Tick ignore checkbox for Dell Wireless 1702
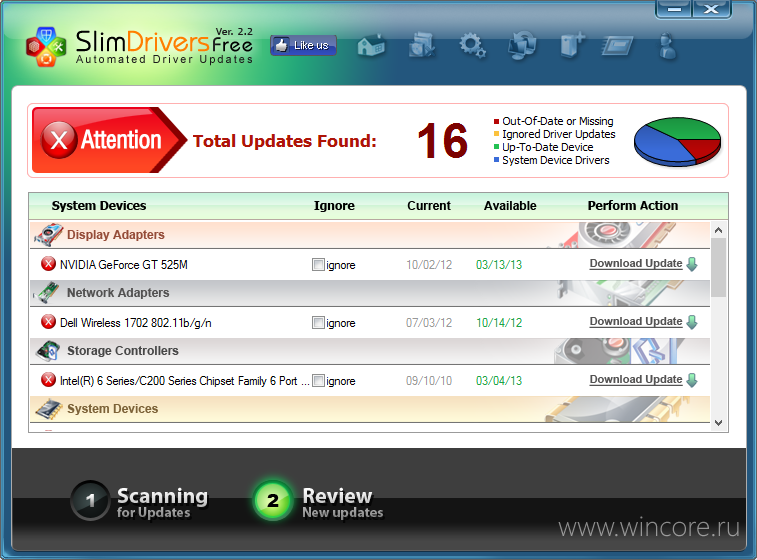 tap(318, 323)
